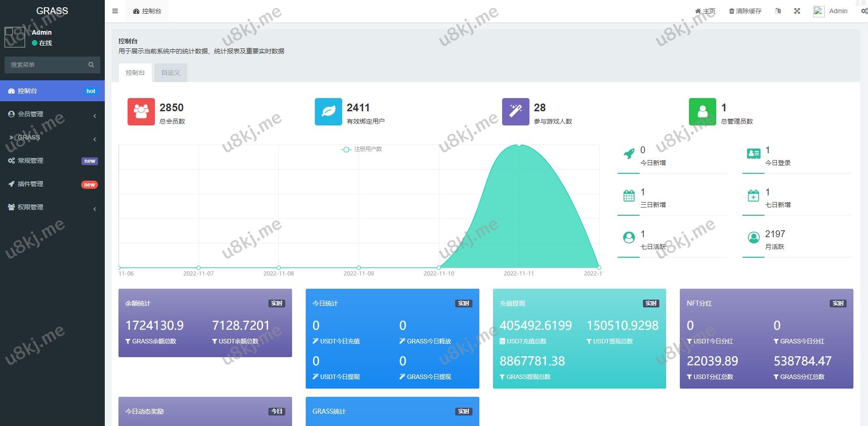Open the language switch icon in header
The height and width of the screenshot is (426, 868).
coord(778,11)
